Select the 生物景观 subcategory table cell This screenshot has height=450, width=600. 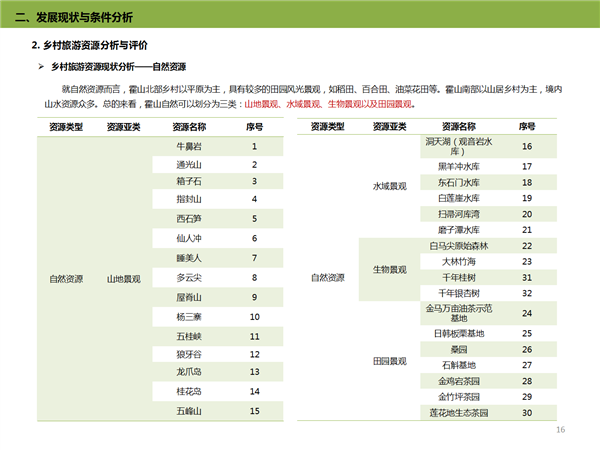pos(388,269)
